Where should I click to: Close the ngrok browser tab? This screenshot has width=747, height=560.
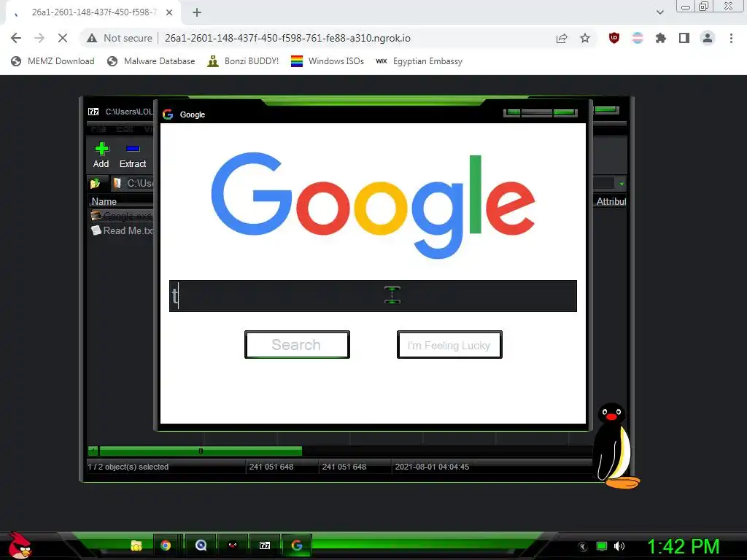(x=169, y=12)
